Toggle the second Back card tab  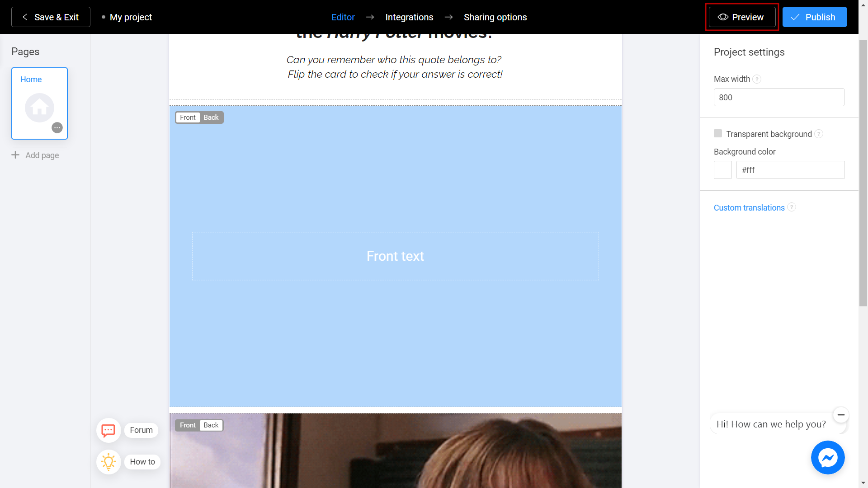pyautogui.click(x=210, y=425)
